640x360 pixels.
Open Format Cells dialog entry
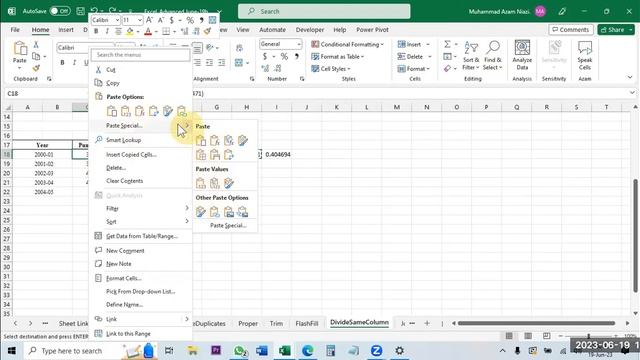tap(124, 278)
